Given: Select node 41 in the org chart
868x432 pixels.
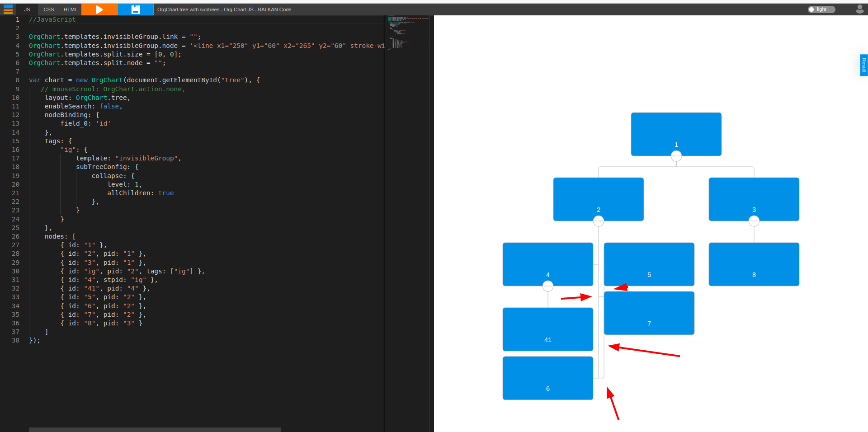Looking at the screenshot, I should (547, 329).
